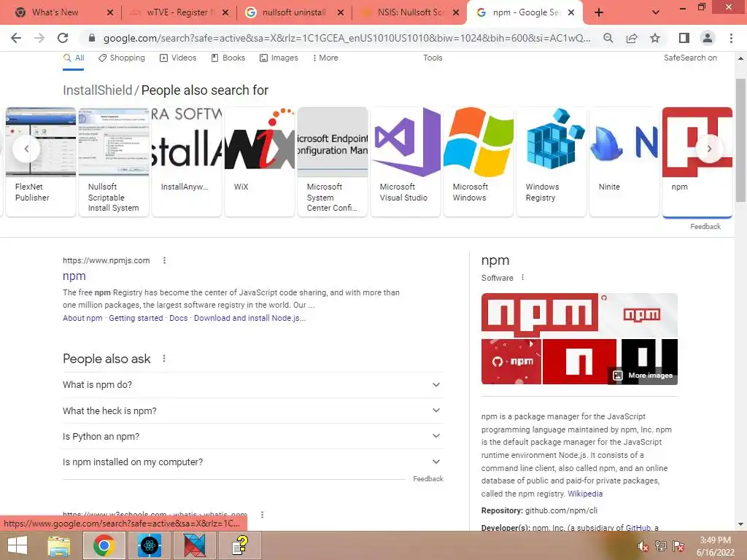Open Download and install Node.js link
This screenshot has width=747, height=560.
[249, 318]
